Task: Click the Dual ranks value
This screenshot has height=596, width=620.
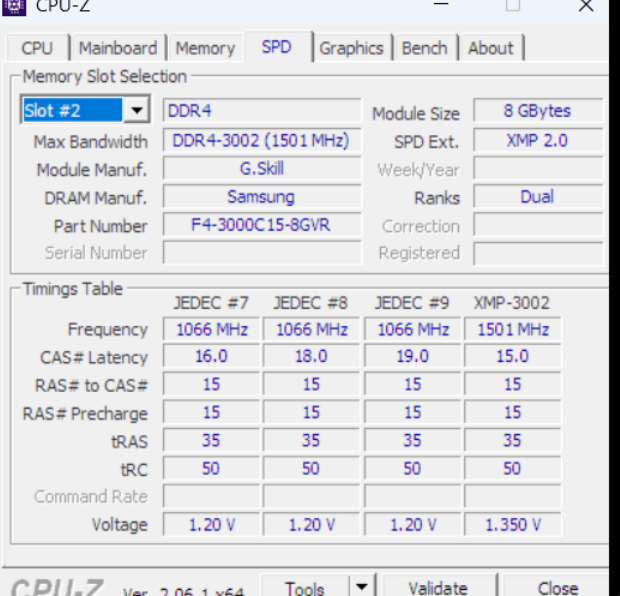Action: [537, 197]
